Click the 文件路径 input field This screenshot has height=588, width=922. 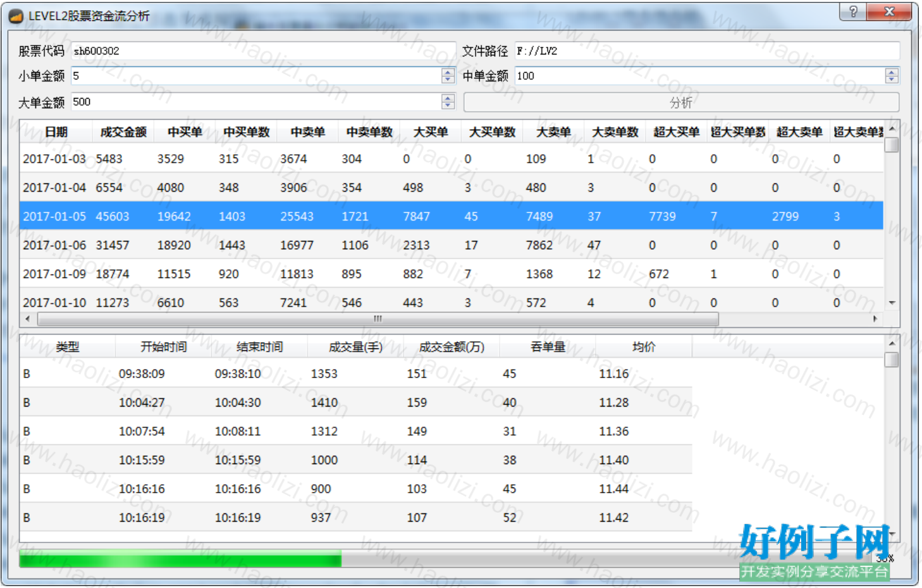707,51
